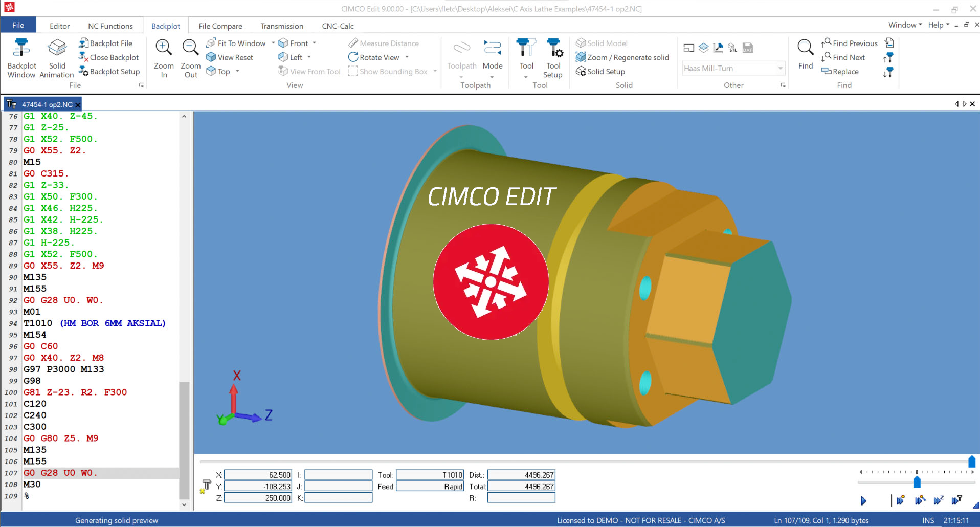The width and height of the screenshot is (980, 527).
Task: Open the Tool options button
Action: pyautogui.click(x=526, y=58)
